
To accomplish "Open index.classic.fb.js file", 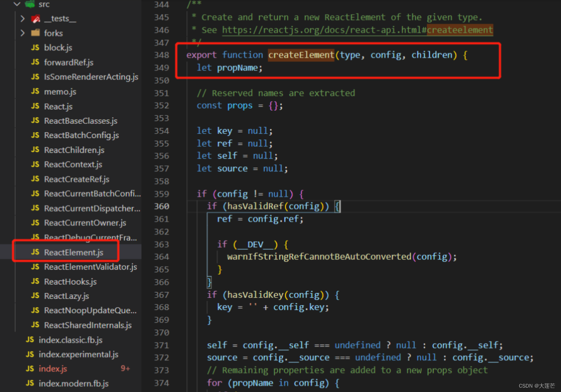I will coord(71,340).
